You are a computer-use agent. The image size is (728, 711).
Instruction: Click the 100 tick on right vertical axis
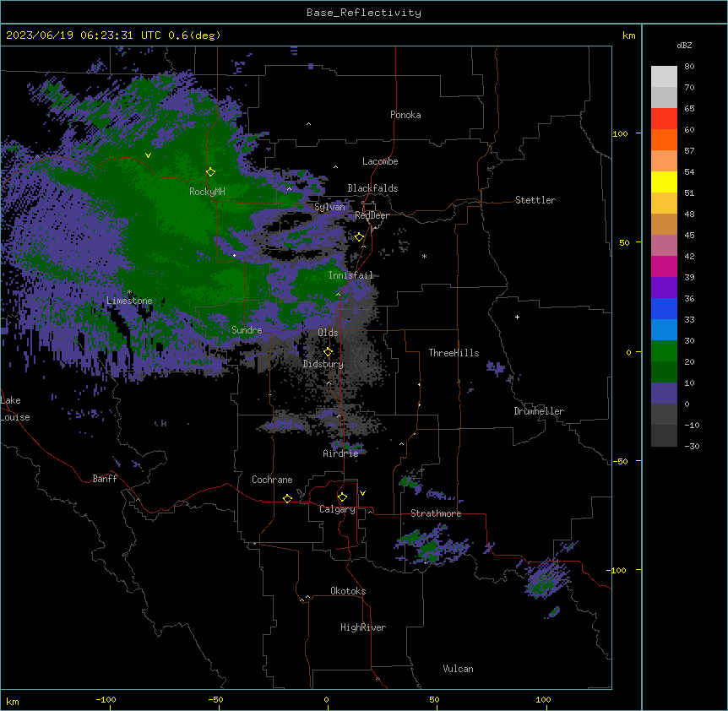pos(620,133)
